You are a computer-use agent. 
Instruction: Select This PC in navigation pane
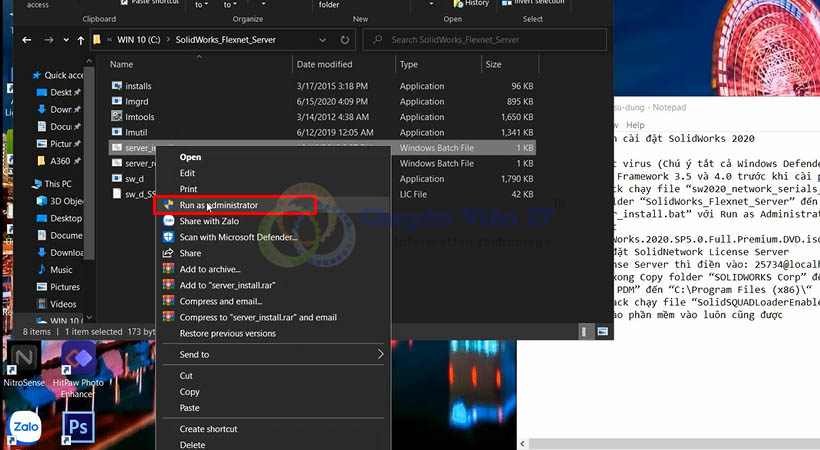58,184
